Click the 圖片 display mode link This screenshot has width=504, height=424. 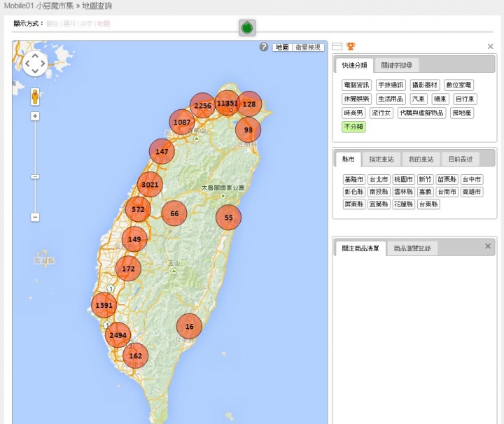pos(69,24)
